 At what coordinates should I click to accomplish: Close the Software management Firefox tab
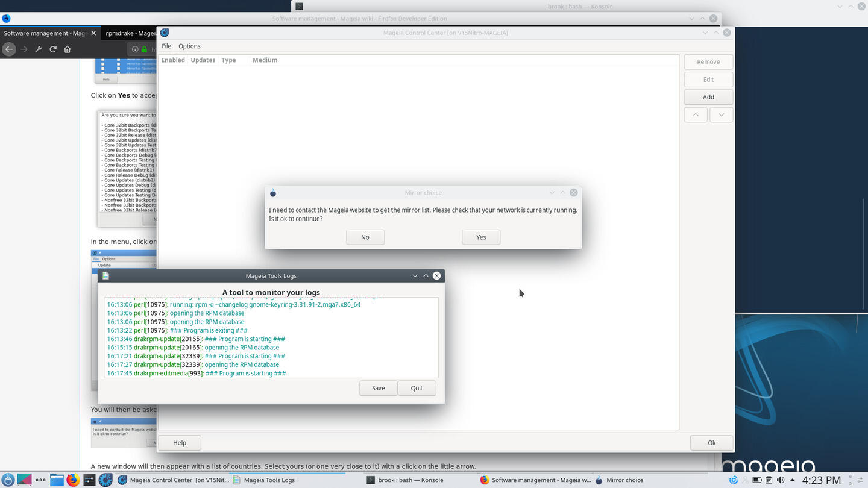tap(93, 33)
